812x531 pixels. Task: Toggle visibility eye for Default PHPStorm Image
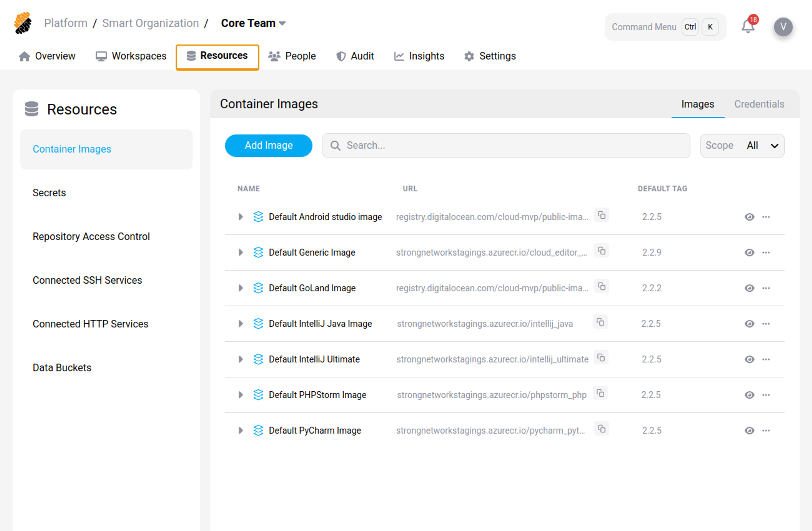pos(749,395)
